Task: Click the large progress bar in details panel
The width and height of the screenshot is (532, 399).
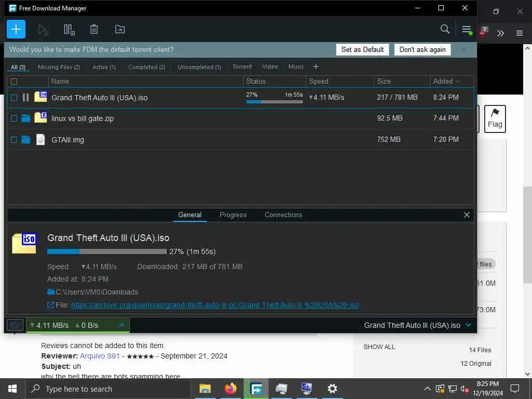Action: tap(107, 251)
